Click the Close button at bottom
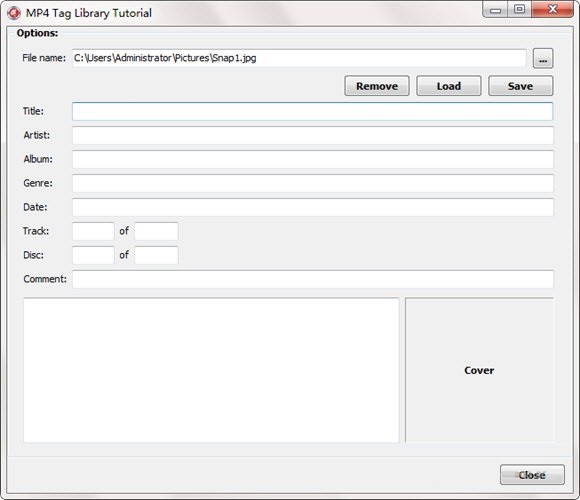Screen dimensions: 580x500 pos(532,475)
